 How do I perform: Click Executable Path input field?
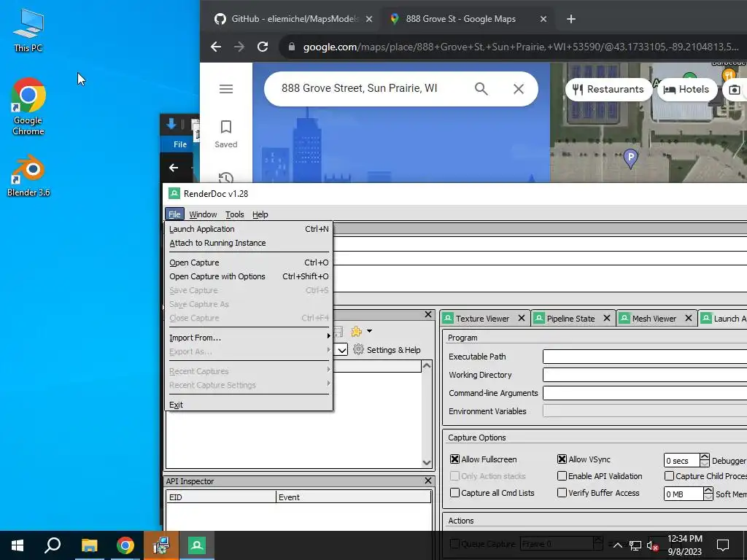point(645,356)
